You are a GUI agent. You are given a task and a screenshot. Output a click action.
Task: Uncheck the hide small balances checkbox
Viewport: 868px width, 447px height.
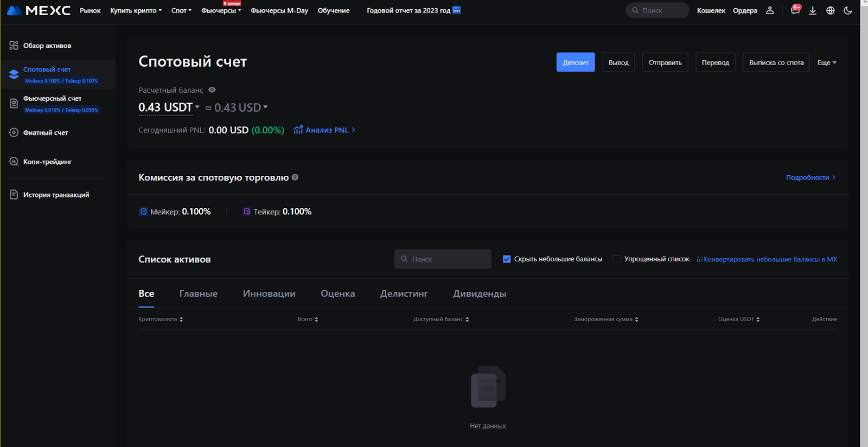pos(507,259)
